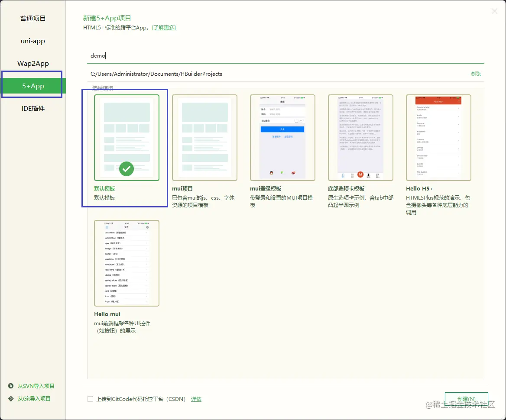Switch to the uni-app project type
The width and height of the screenshot is (506, 420).
[x=32, y=41]
